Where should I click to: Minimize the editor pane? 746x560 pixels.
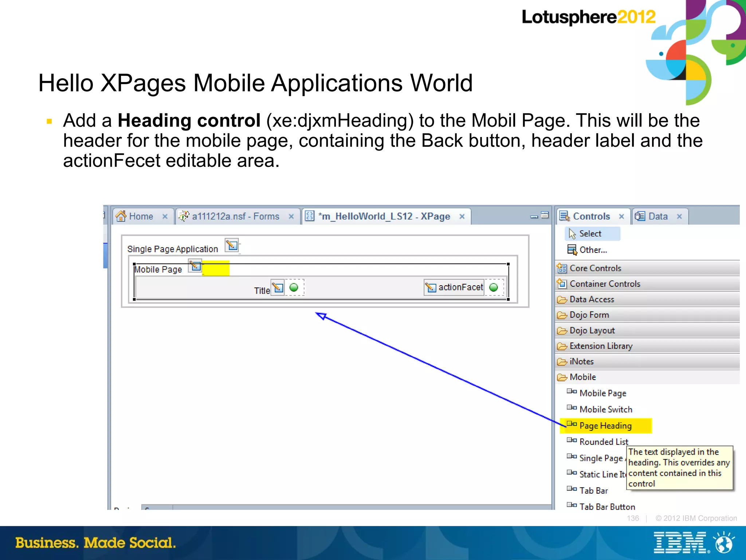pos(534,216)
